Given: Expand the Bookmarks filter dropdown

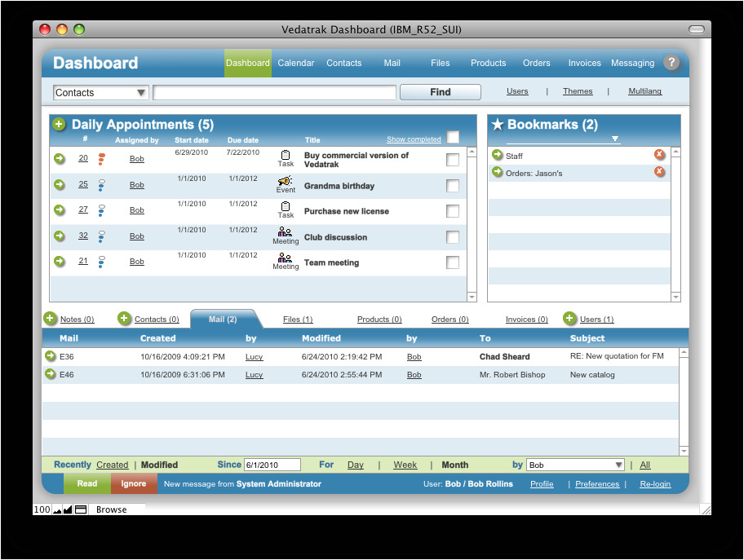Looking at the screenshot, I should pyautogui.click(x=615, y=139).
